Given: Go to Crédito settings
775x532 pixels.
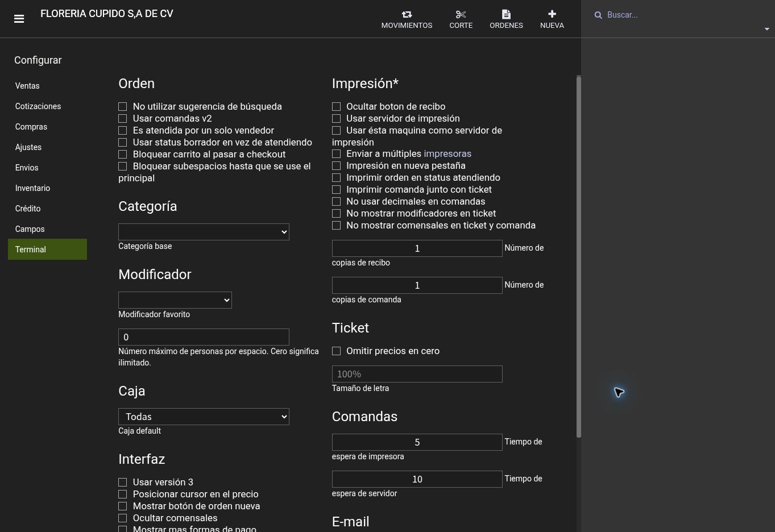Looking at the screenshot, I should point(47,209).
